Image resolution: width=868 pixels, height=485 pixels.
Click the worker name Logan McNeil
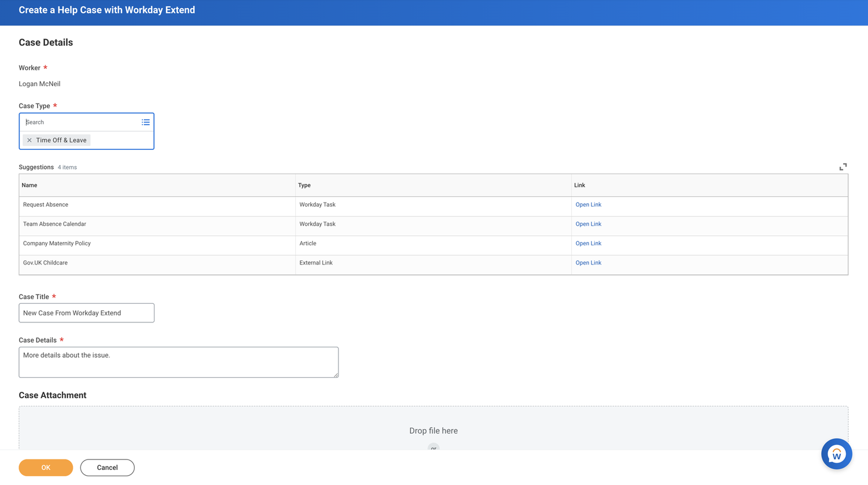tap(39, 83)
